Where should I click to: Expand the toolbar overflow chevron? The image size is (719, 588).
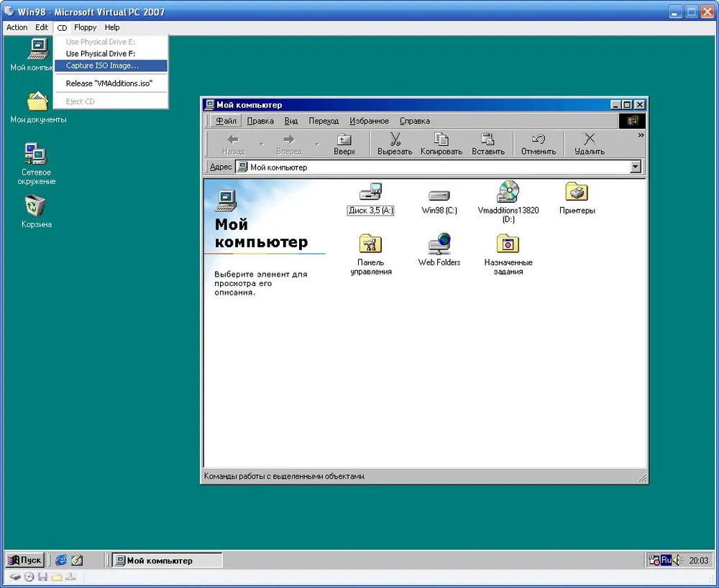pyautogui.click(x=641, y=135)
